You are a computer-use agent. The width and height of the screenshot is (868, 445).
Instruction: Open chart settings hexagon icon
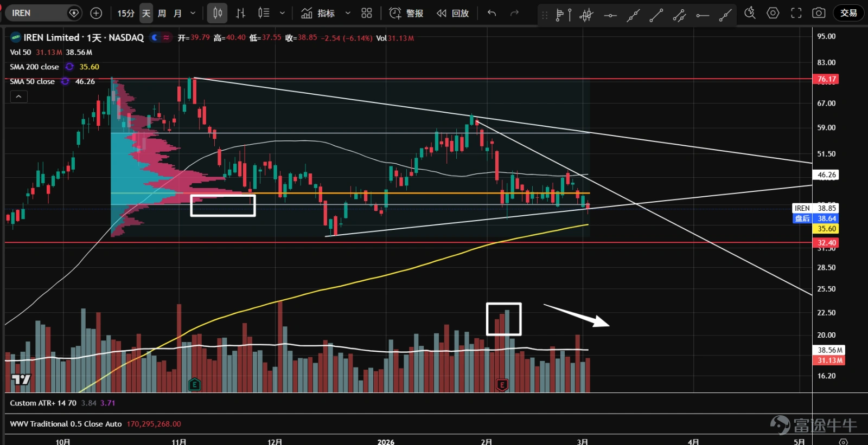click(x=773, y=13)
